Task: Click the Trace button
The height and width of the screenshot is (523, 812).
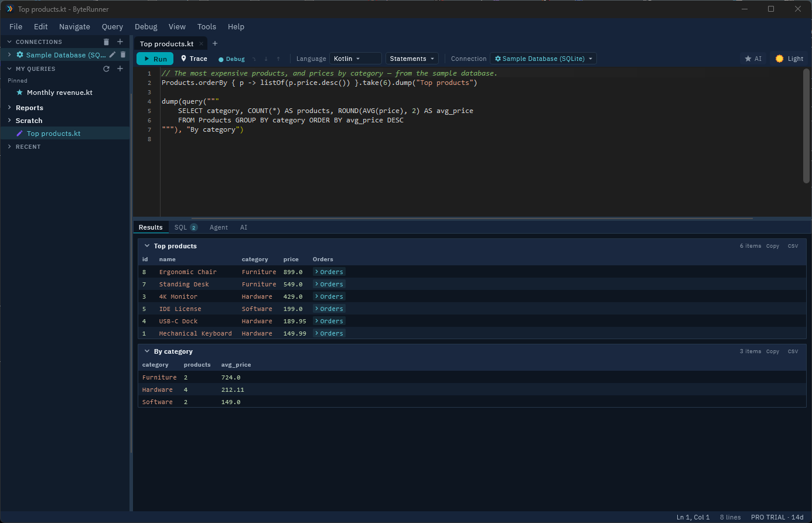Action: (194, 59)
